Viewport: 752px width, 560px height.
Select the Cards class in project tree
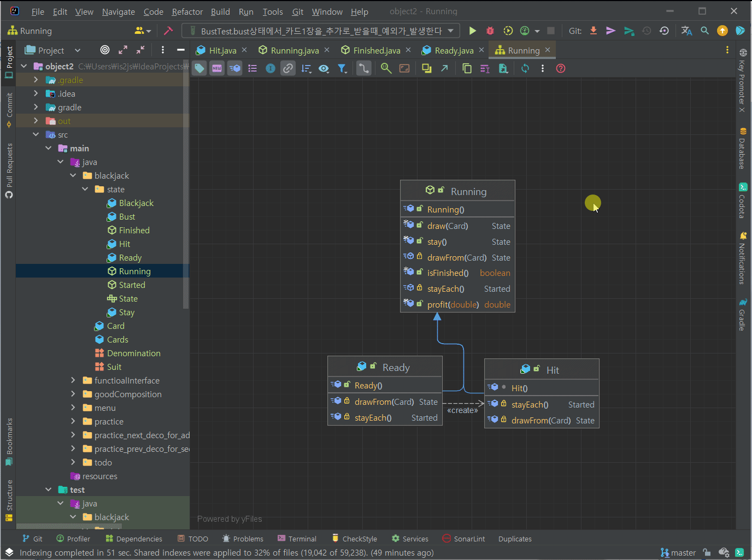click(117, 340)
